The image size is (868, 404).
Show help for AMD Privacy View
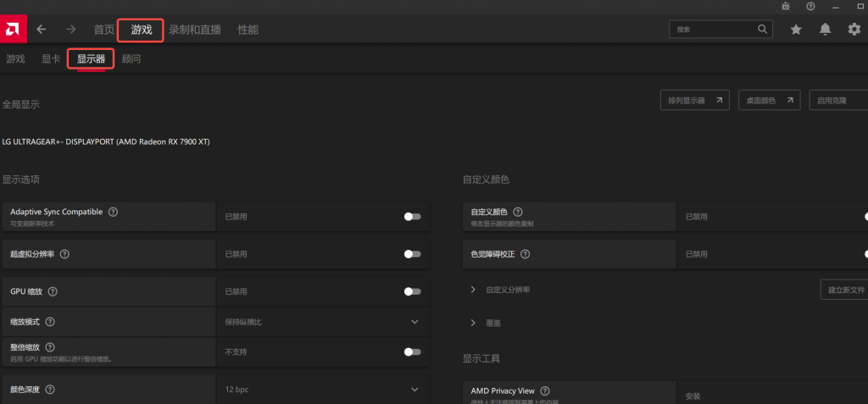tap(545, 390)
